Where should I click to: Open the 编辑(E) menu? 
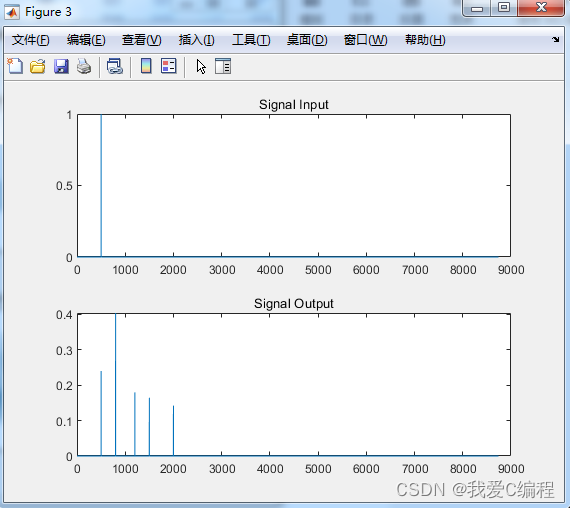tap(86, 40)
